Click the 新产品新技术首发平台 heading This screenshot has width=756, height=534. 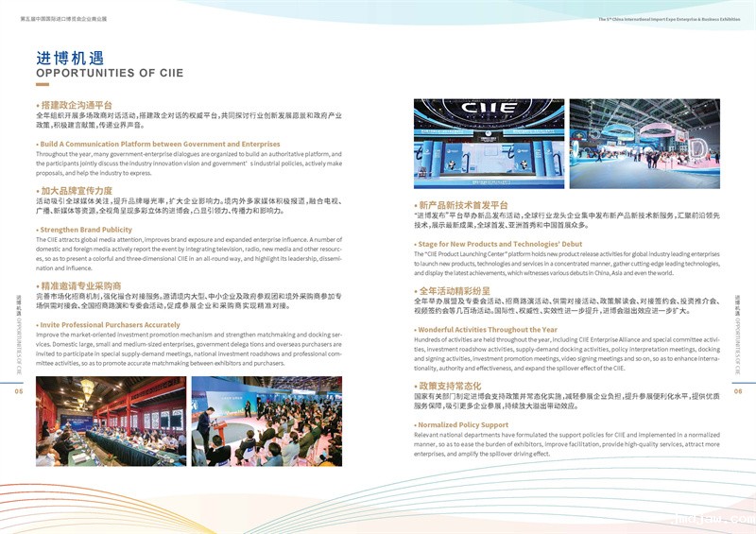(462, 205)
